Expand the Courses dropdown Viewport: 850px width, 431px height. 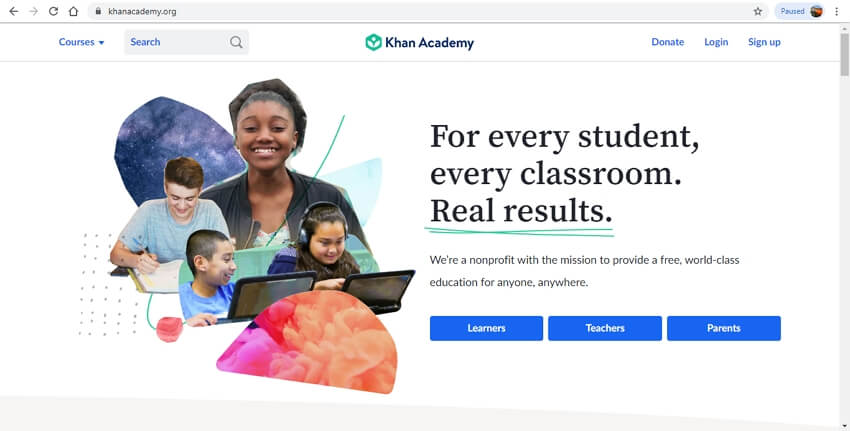coord(81,42)
